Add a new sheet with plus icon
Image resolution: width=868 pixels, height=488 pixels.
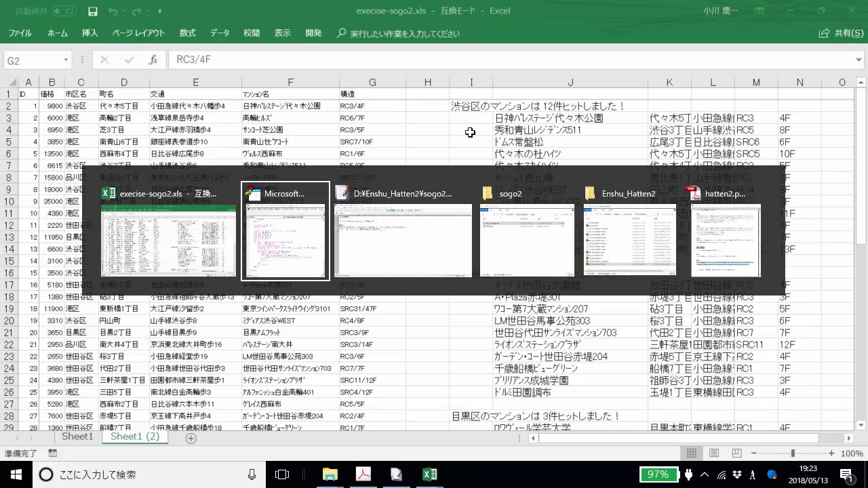[x=191, y=439]
